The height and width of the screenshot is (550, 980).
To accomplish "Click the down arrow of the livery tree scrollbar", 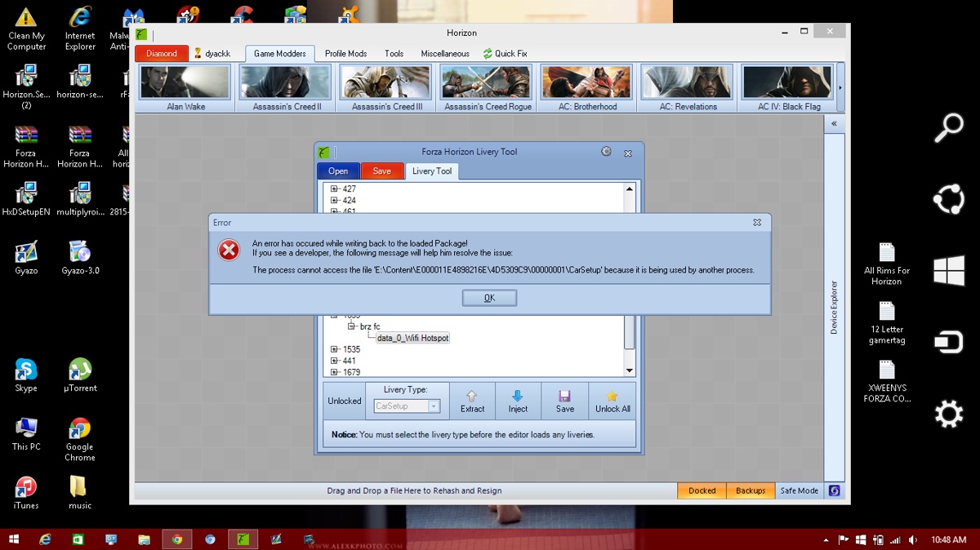I will pyautogui.click(x=629, y=370).
